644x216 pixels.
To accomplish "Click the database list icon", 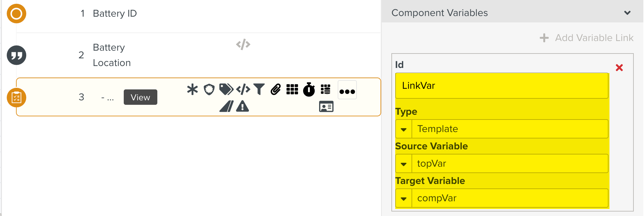I will click(326, 89).
